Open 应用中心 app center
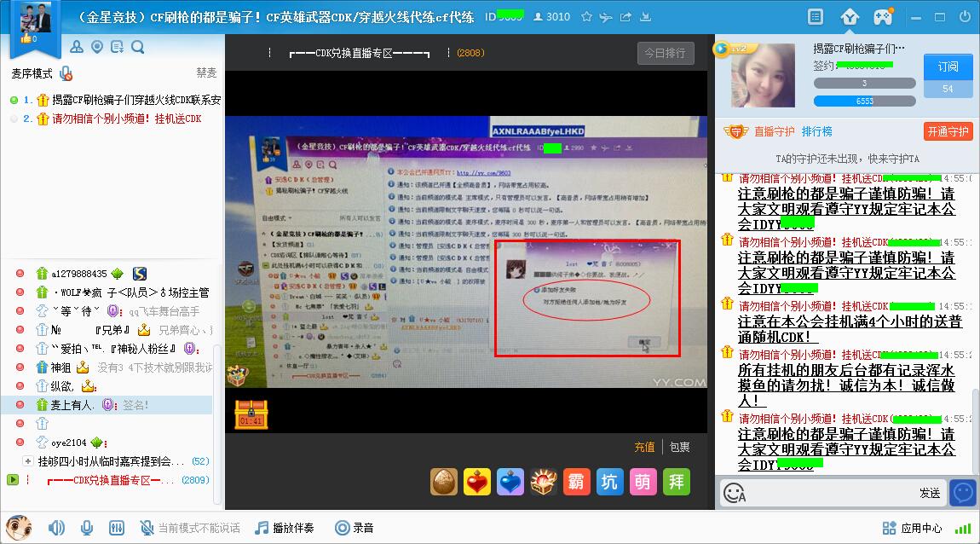Viewport: 980px width, 544px height. [912, 529]
